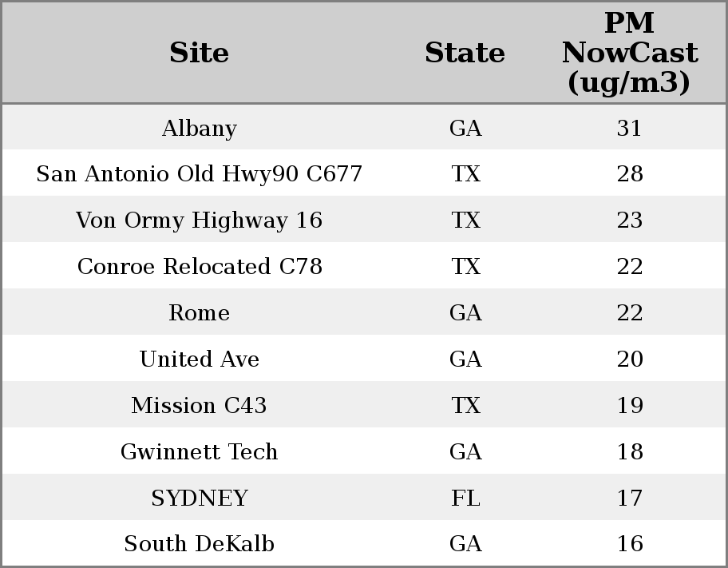Select the PM value 28 cell
The width and height of the screenshot is (728, 568).
pos(629,174)
